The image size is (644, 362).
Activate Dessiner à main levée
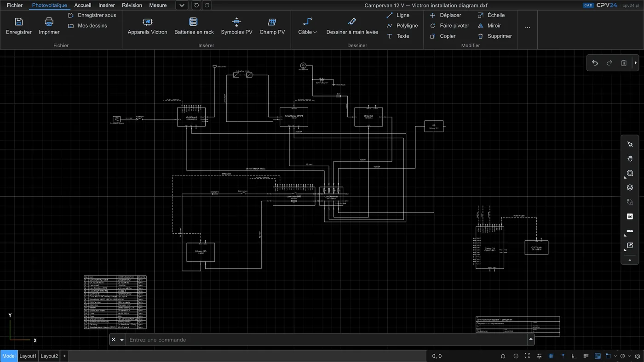click(x=352, y=26)
